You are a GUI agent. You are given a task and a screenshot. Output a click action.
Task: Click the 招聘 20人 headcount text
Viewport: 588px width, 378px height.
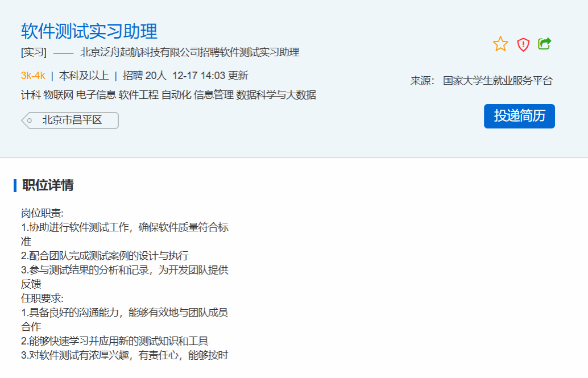pyautogui.click(x=144, y=76)
